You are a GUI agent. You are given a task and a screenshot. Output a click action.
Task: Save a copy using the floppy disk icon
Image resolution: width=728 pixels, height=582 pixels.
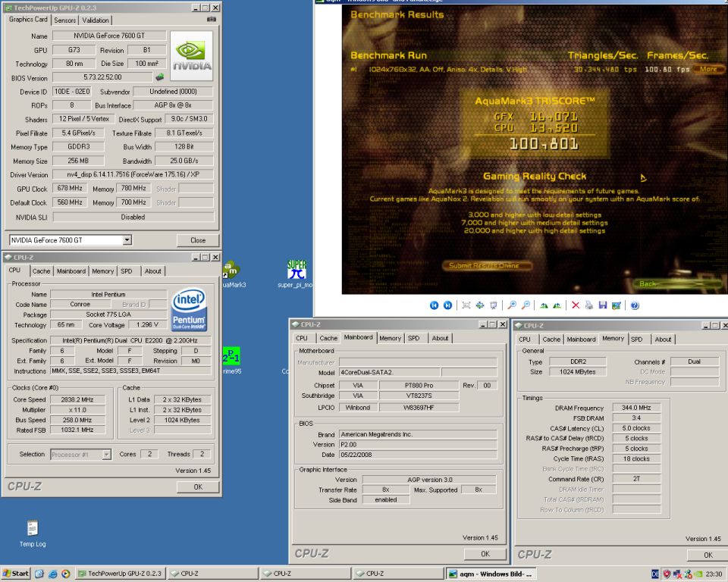[x=603, y=305]
